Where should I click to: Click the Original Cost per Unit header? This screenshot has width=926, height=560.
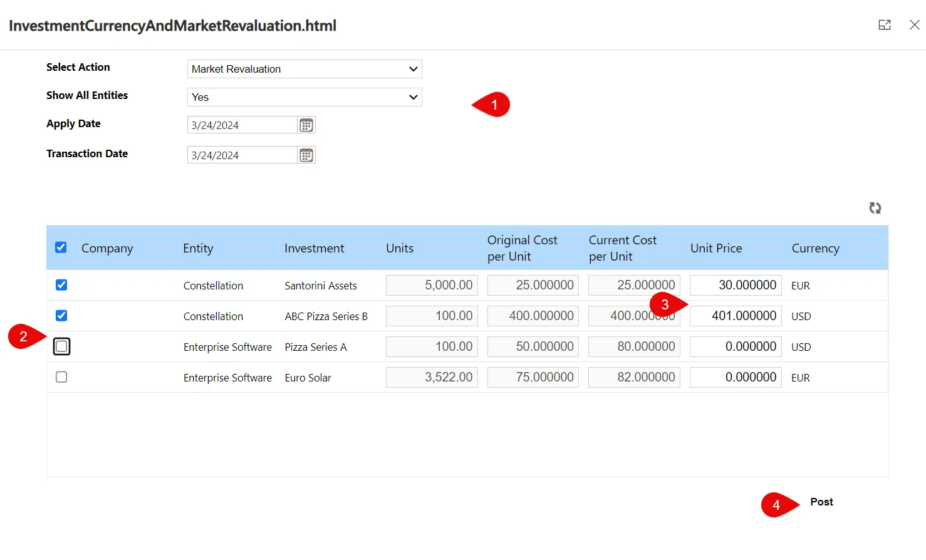point(522,248)
